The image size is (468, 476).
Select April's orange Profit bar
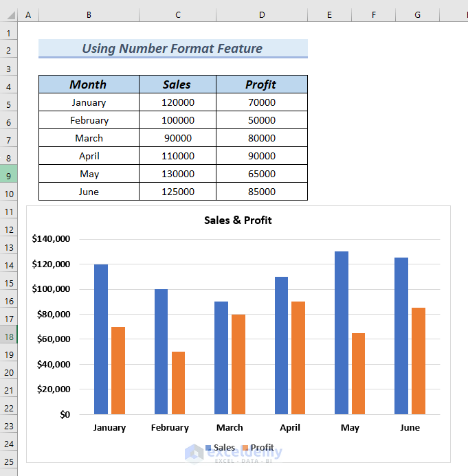point(298,358)
